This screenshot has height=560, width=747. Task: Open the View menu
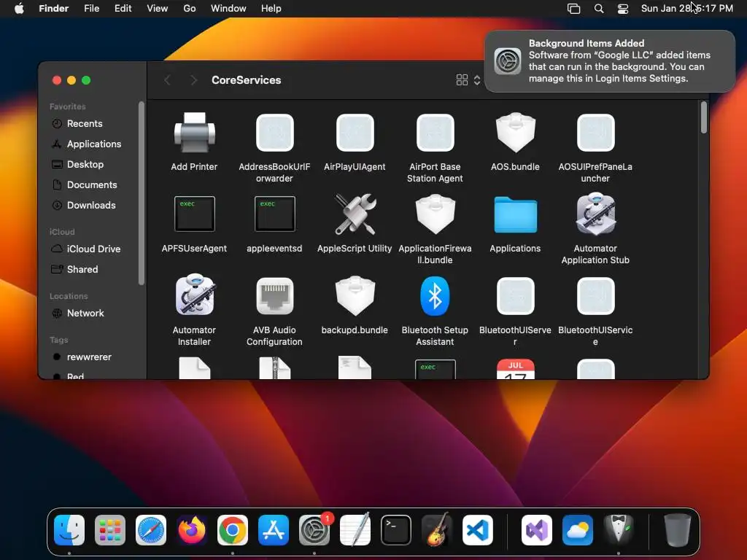click(x=158, y=9)
